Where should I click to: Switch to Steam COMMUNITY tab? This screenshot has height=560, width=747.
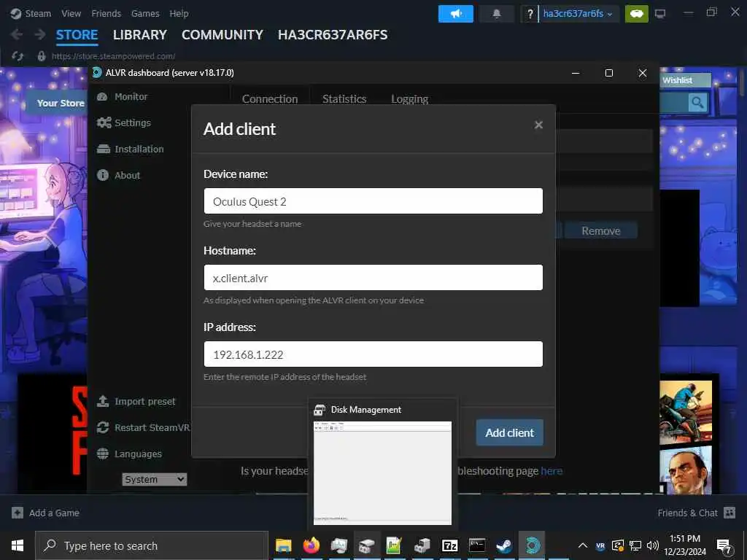coord(222,35)
